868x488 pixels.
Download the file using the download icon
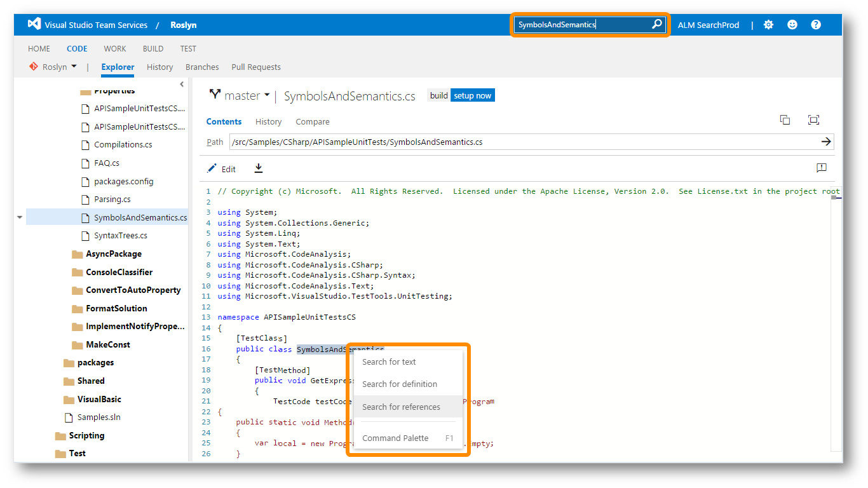coord(258,169)
